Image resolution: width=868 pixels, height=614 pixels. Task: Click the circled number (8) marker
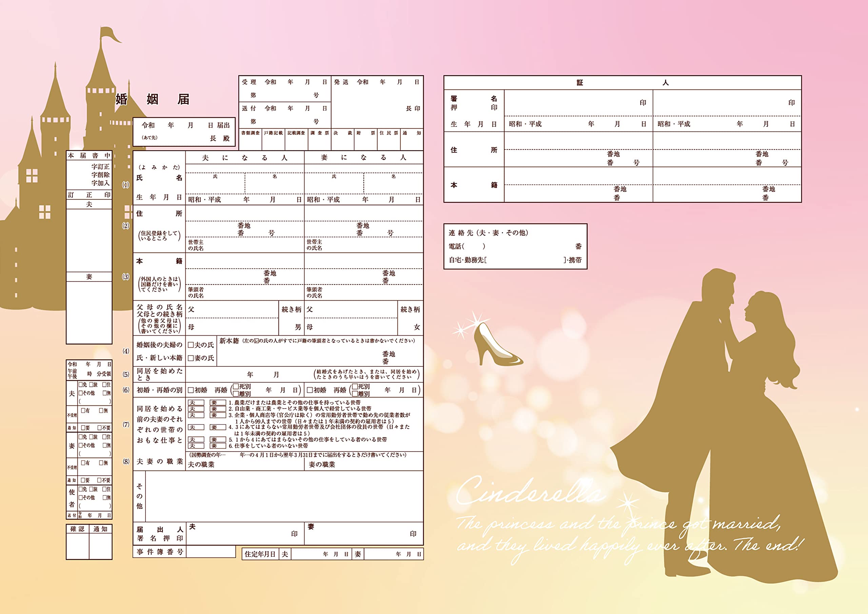click(x=126, y=461)
